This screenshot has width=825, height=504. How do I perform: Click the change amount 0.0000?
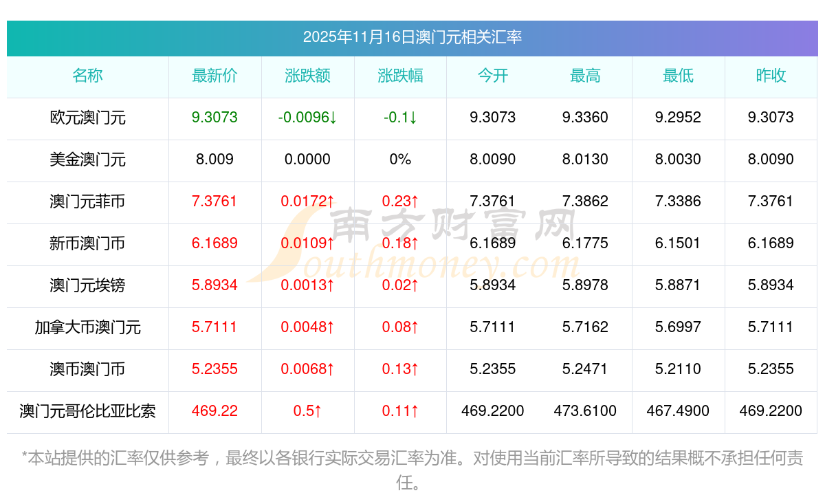[307, 160]
